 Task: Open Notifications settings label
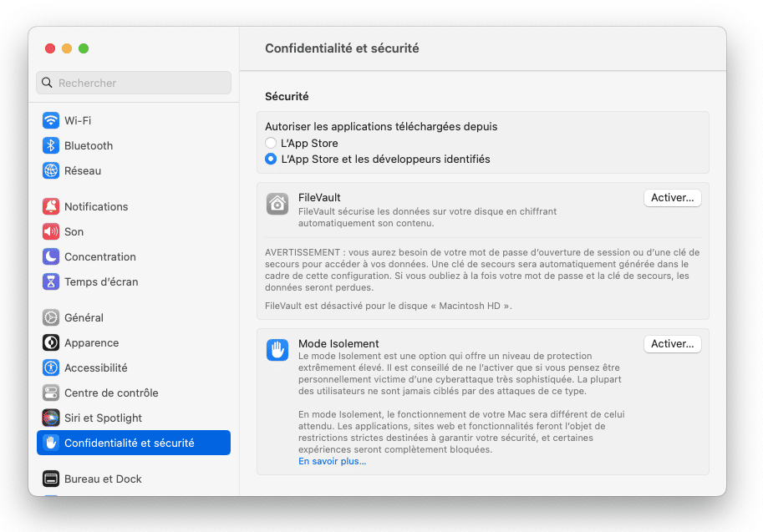[96, 206]
